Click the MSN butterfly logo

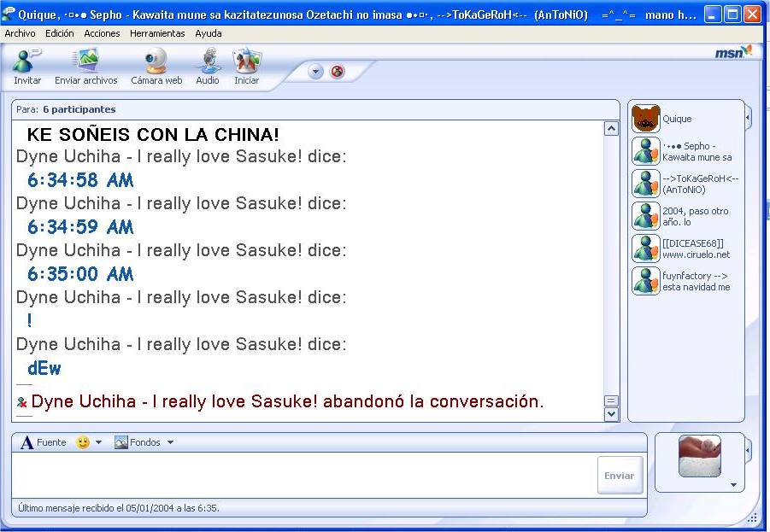point(733,51)
